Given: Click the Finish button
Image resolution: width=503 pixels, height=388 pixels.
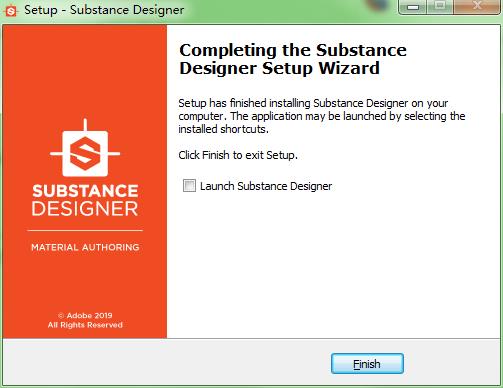Looking at the screenshot, I should tap(367, 364).
